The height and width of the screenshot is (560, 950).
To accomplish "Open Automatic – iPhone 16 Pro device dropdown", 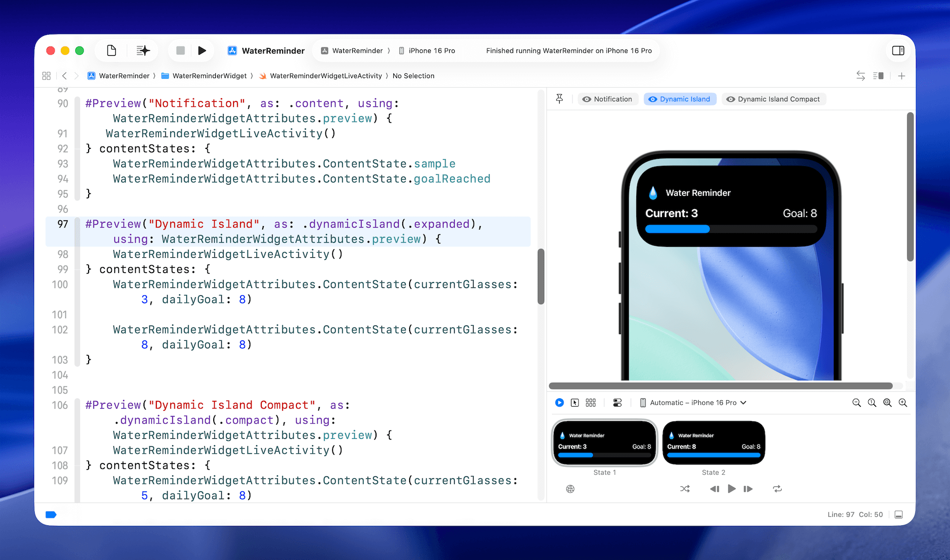I will coord(694,403).
